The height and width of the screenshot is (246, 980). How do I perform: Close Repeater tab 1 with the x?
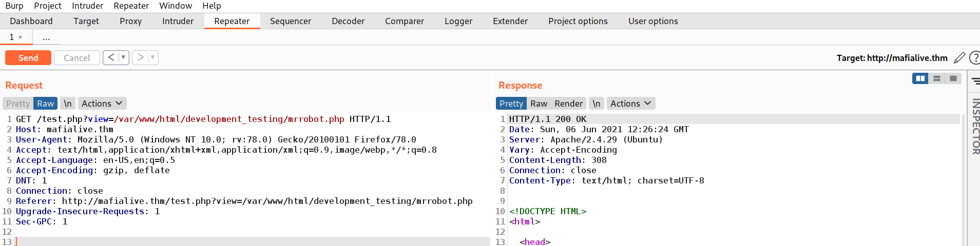pos(21,37)
